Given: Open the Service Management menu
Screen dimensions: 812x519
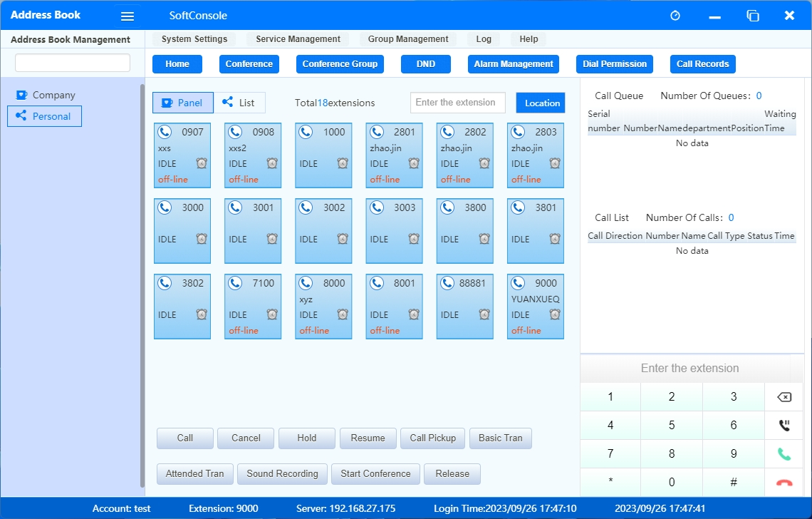Looking at the screenshot, I should click(x=298, y=39).
